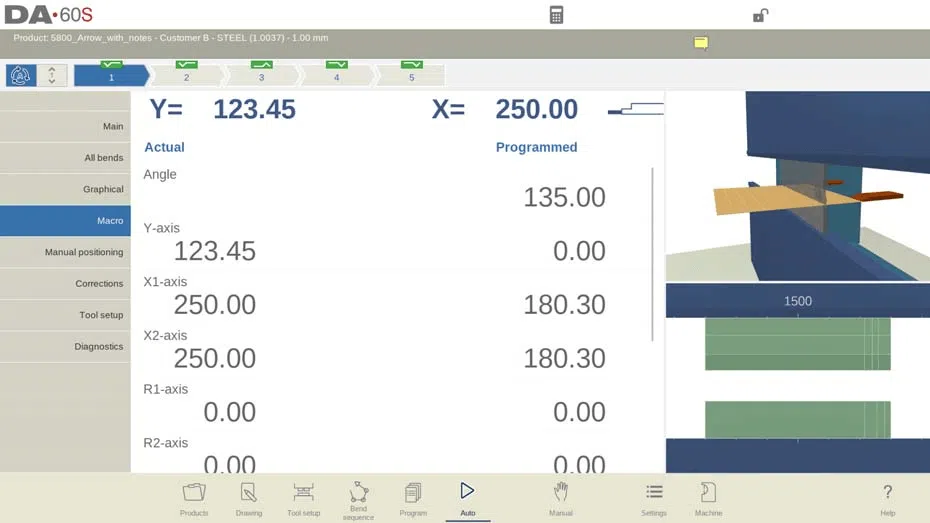Click the Actual column heading
Image resolution: width=930 pixels, height=523 pixels.
click(x=164, y=147)
